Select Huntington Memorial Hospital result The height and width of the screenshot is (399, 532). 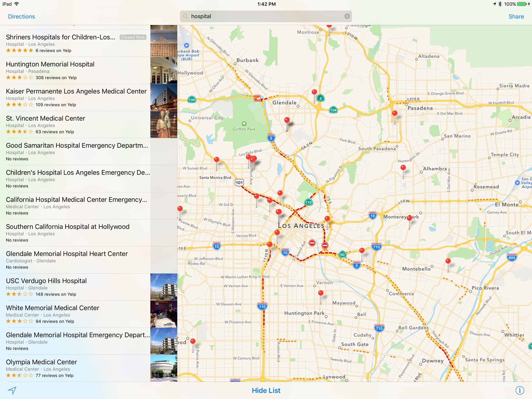point(75,70)
